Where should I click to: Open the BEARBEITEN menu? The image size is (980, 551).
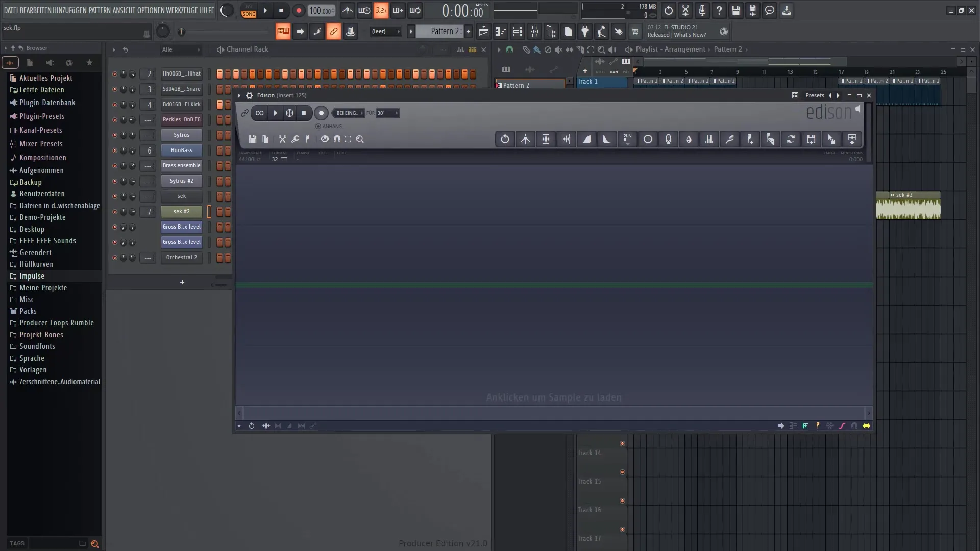click(36, 10)
